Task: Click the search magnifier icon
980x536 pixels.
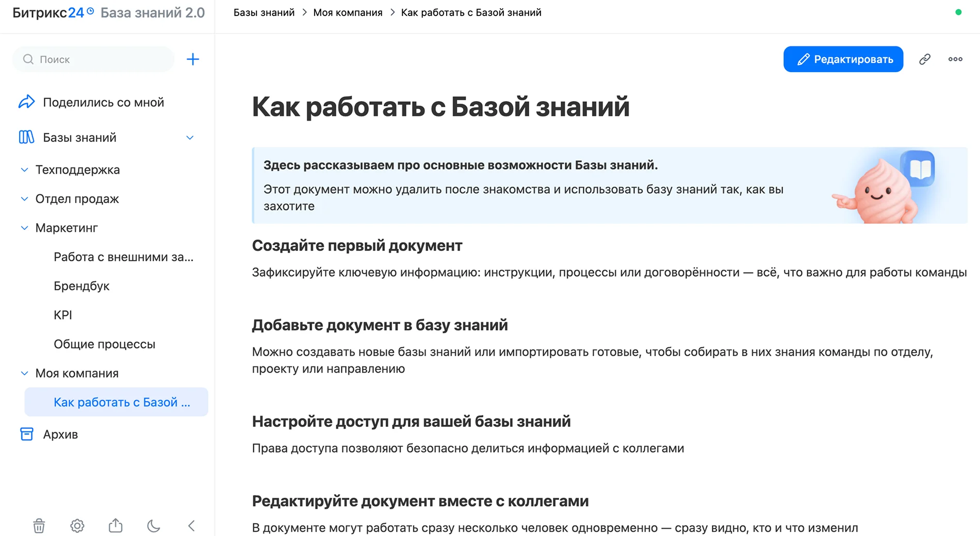Action: 28,59
